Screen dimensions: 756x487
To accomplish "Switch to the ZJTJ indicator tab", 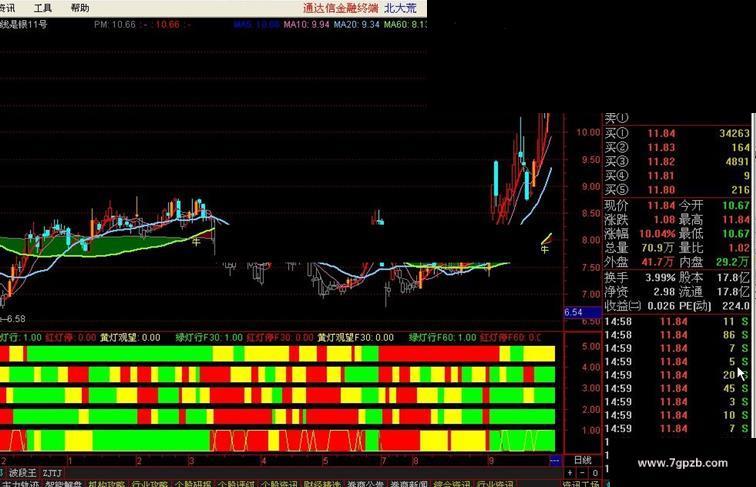I will 52,473.
